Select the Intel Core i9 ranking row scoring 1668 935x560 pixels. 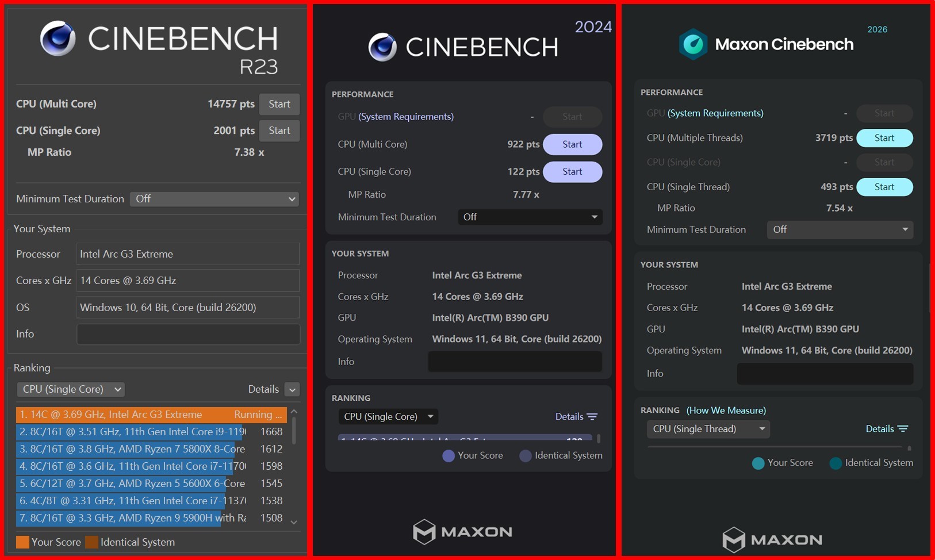pos(151,432)
